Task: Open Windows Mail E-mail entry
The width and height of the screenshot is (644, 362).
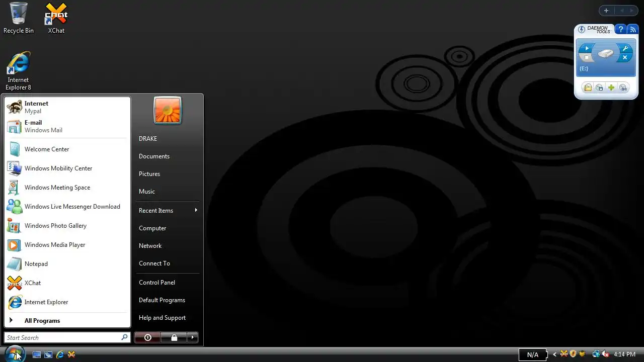Action: [x=67, y=126]
